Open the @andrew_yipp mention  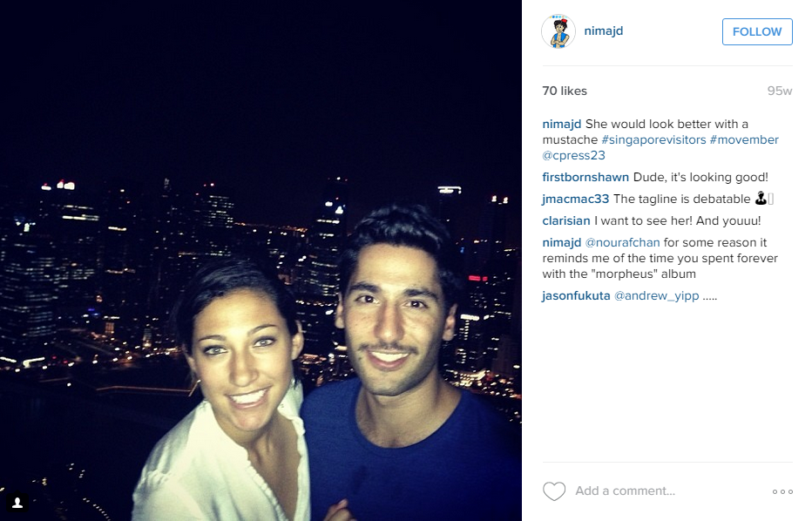click(656, 295)
